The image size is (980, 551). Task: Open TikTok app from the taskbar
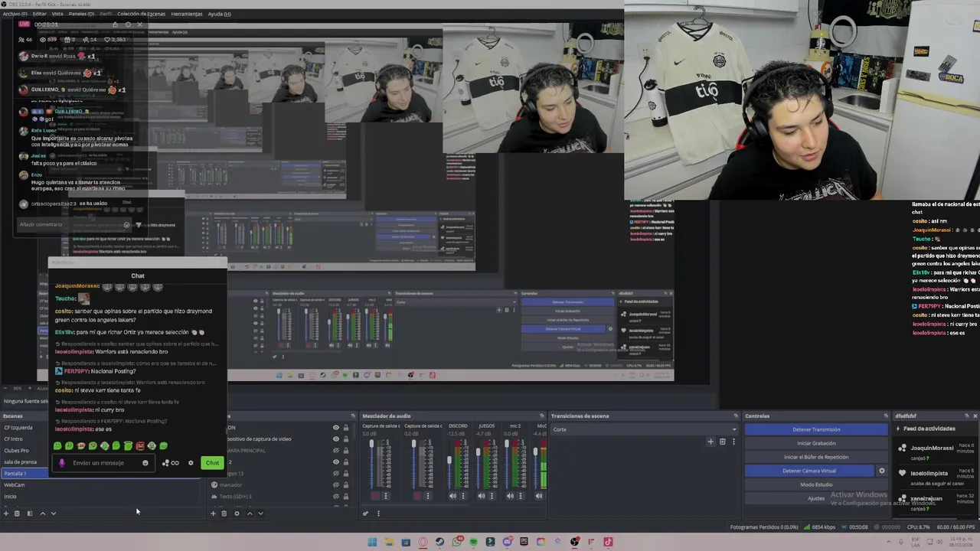(608, 542)
